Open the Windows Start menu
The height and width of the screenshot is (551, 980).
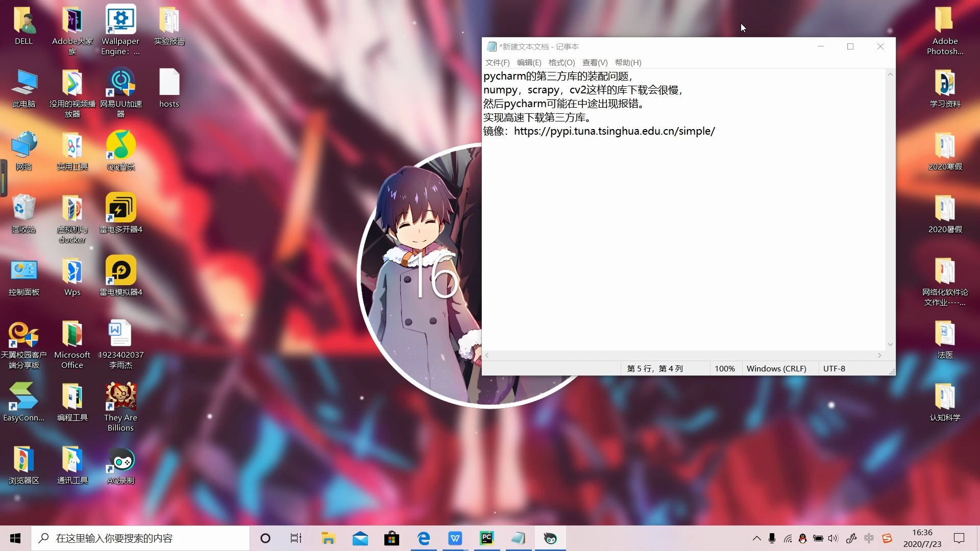(15, 538)
